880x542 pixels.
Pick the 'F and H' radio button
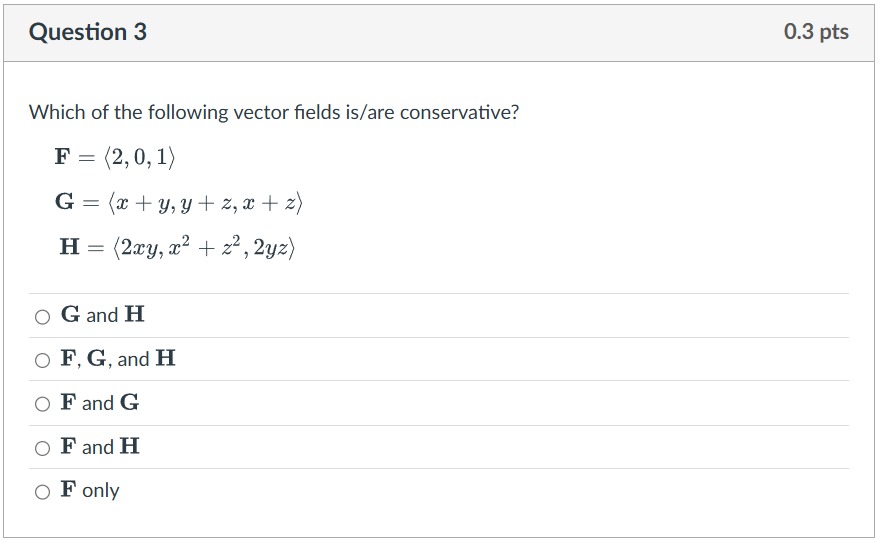pos(42,448)
